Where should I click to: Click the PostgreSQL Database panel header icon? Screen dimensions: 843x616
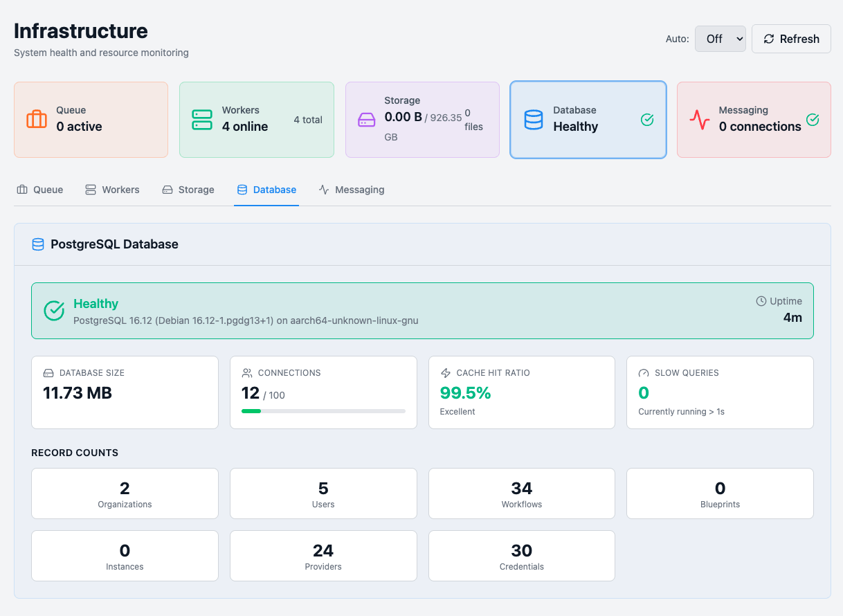[x=38, y=244]
